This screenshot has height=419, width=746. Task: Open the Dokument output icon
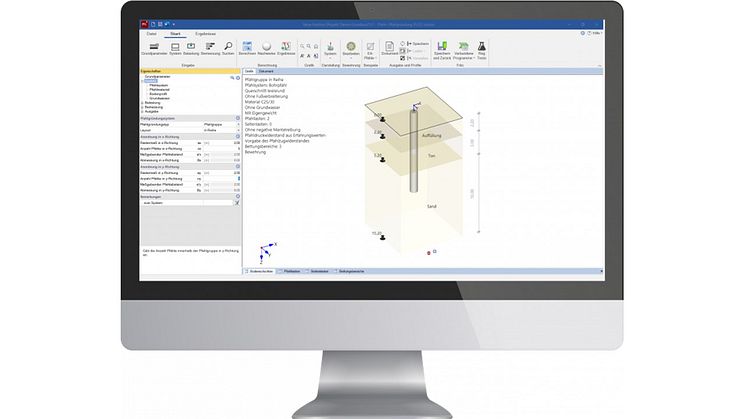(387, 47)
